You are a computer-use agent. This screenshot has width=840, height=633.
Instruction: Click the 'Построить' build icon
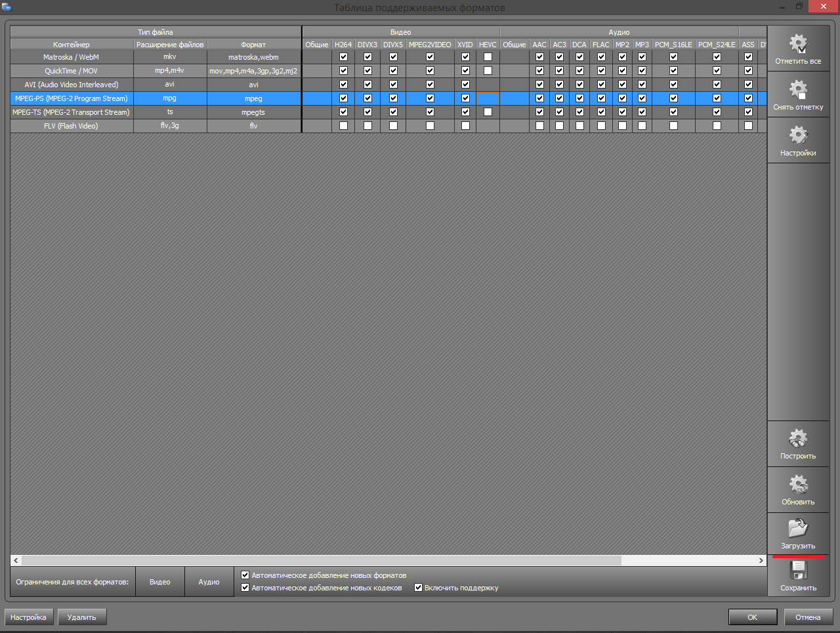click(x=798, y=439)
